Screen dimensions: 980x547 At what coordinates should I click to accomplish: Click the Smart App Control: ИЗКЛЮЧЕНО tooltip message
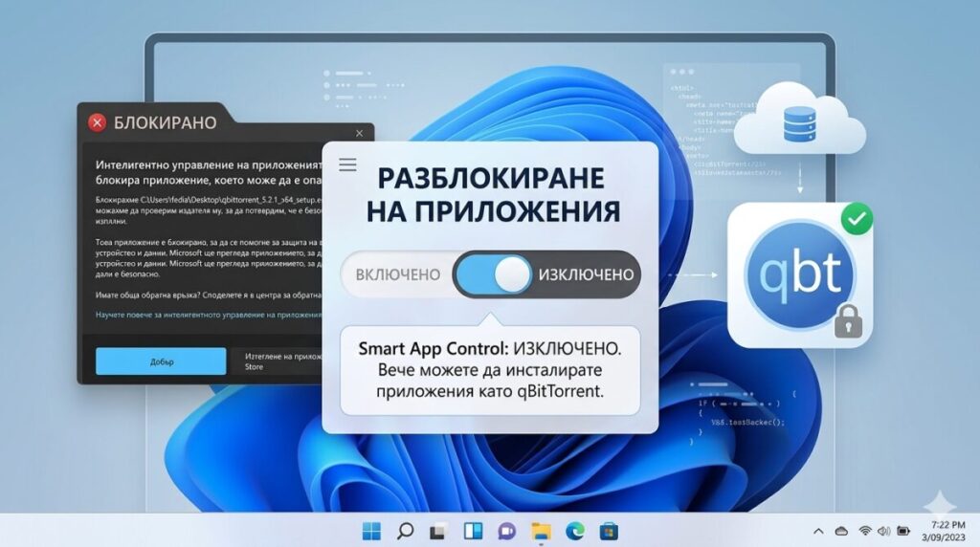[490, 370]
